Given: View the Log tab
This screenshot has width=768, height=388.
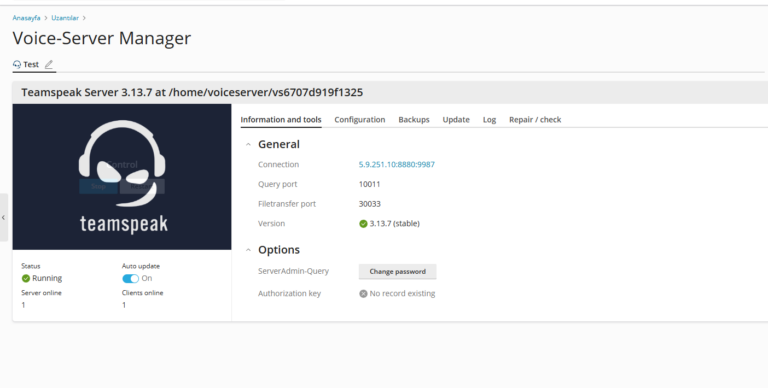Looking at the screenshot, I should (x=489, y=120).
